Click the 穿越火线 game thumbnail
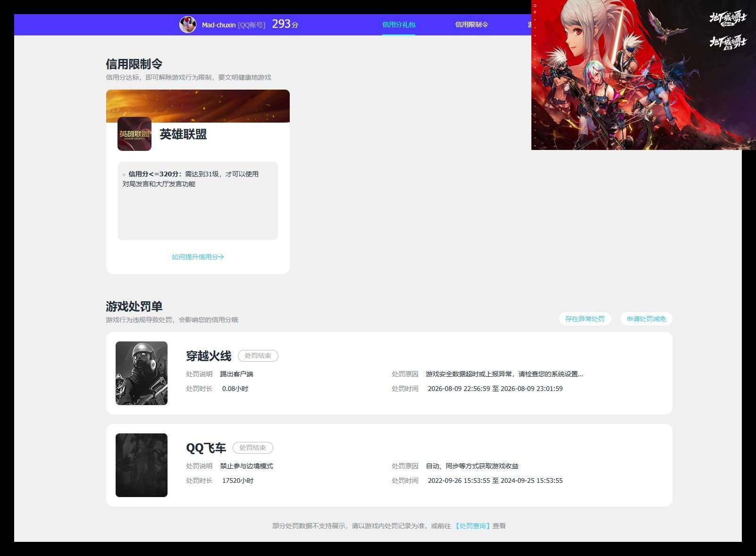This screenshot has width=756, height=556. tap(142, 373)
